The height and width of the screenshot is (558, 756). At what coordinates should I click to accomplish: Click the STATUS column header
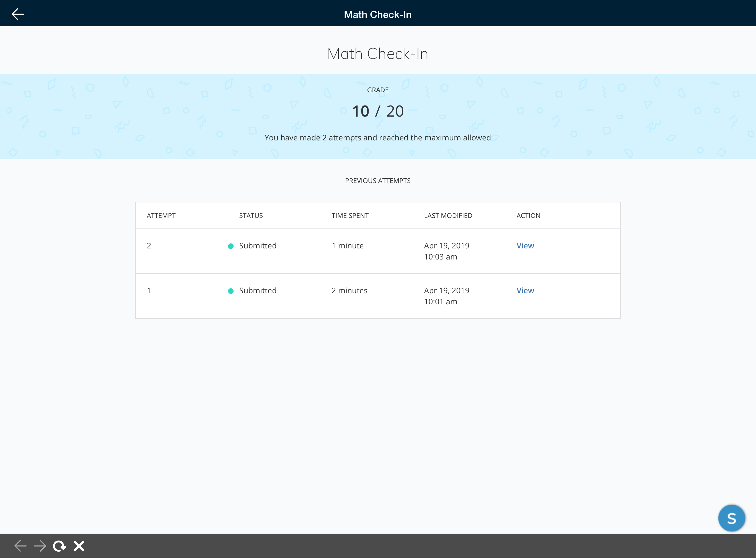point(251,215)
